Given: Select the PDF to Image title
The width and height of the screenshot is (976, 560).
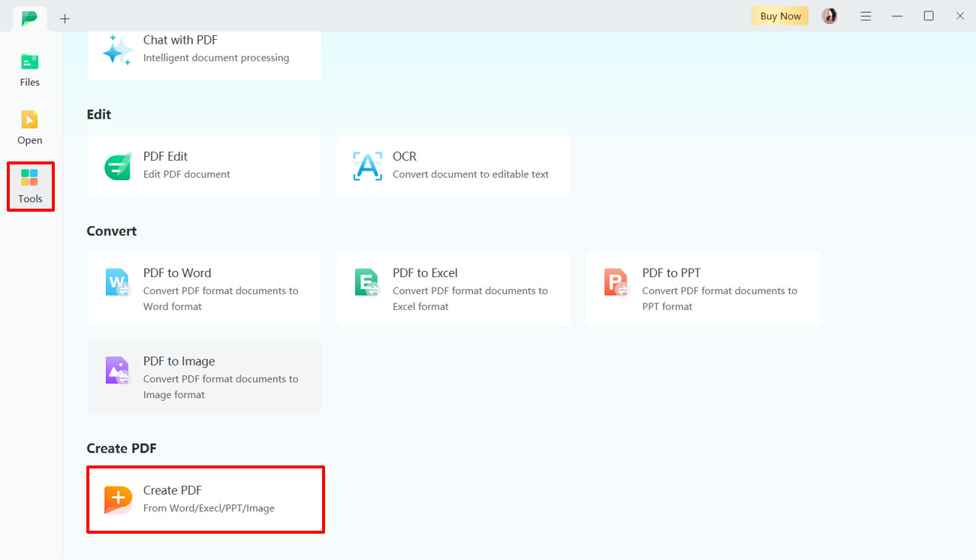Looking at the screenshot, I should 179,361.
